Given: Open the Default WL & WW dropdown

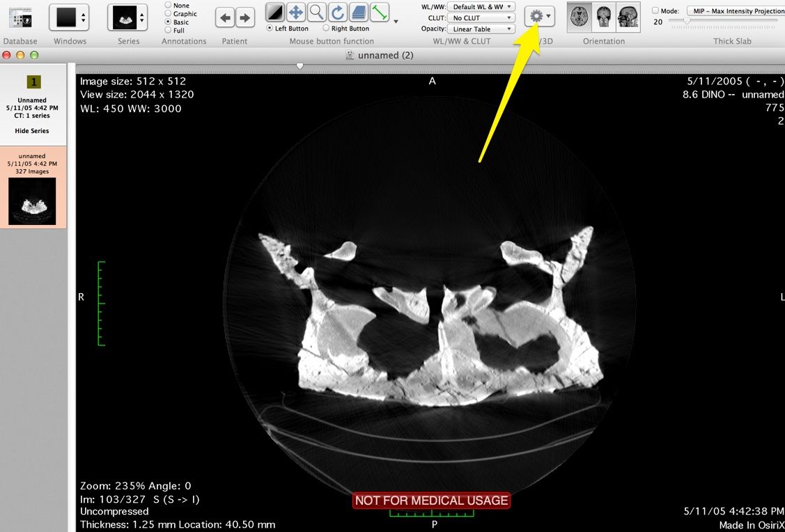Looking at the screenshot, I should coord(481,6).
